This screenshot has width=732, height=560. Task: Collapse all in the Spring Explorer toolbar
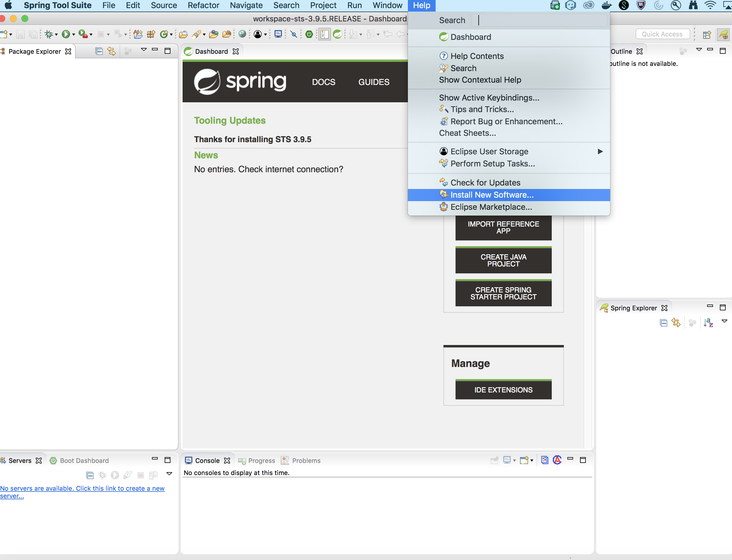click(663, 323)
